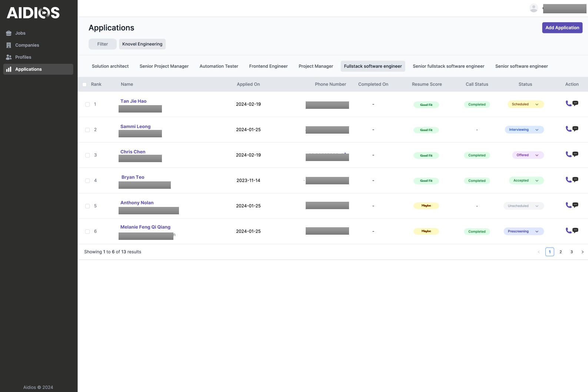Call Sammi Leong via phone icon
The width and height of the screenshot is (588, 392).
click(x=568, y=129)
